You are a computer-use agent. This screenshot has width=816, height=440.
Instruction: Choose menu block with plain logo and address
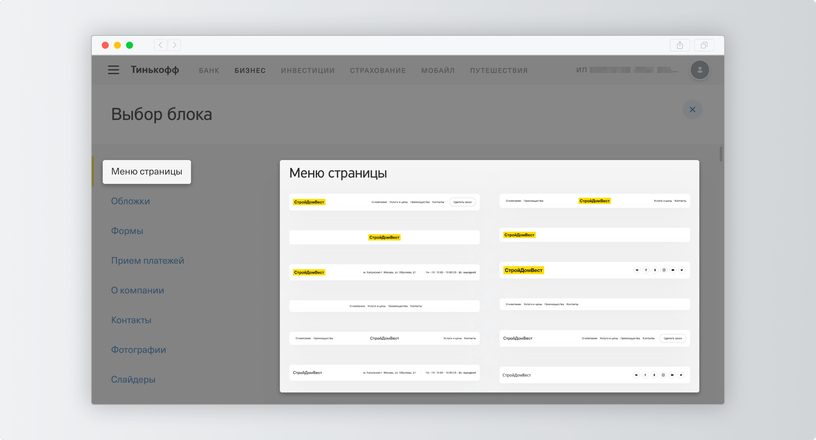(384, 372)
